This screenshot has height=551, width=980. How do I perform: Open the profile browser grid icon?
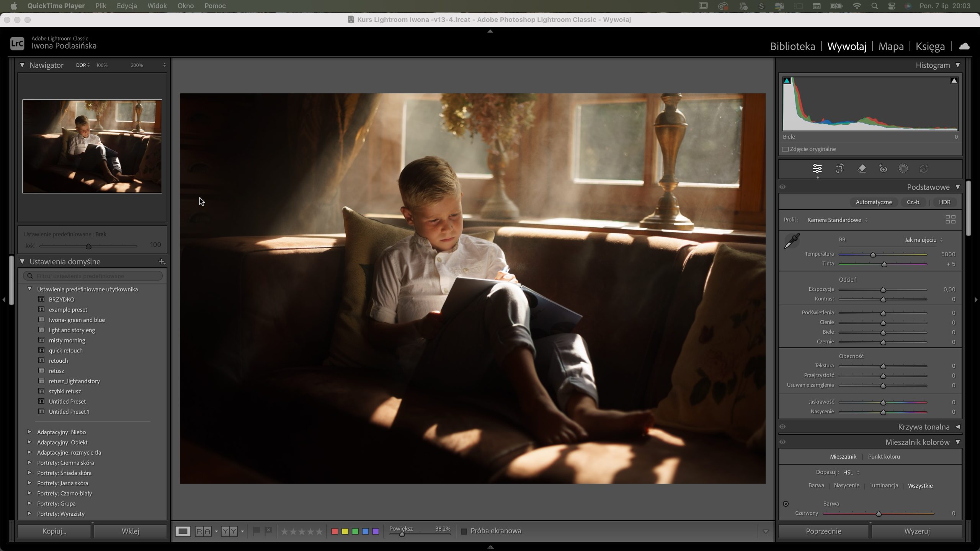click(x=950, y=220)
